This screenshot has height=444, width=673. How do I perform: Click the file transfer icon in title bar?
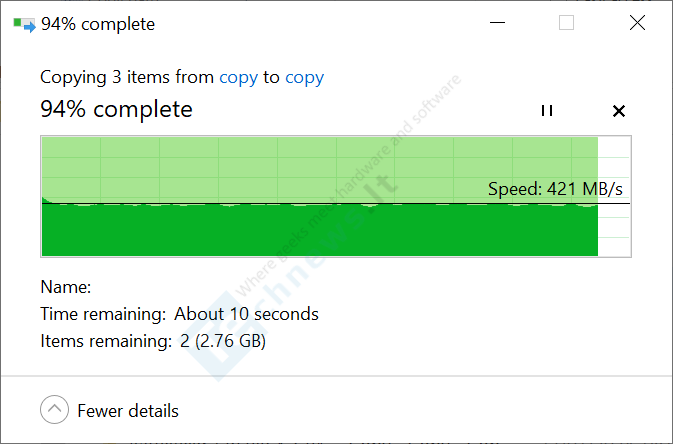click(24, 24)
